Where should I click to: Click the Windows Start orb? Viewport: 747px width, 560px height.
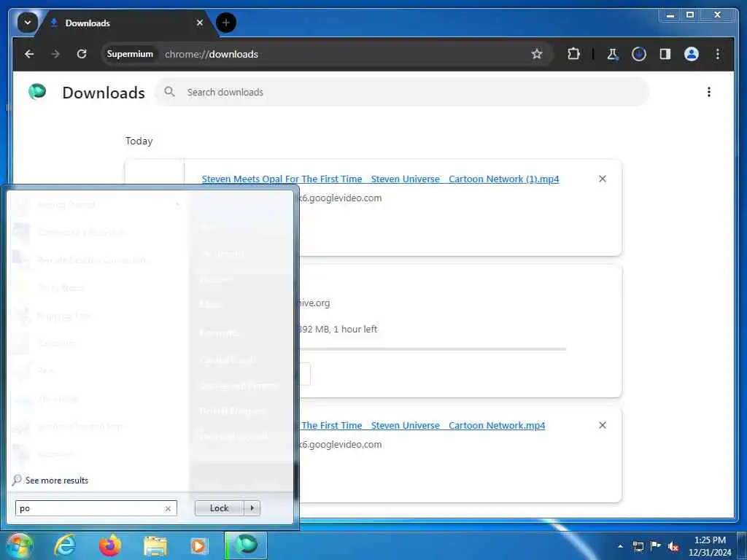pos(18,545)
